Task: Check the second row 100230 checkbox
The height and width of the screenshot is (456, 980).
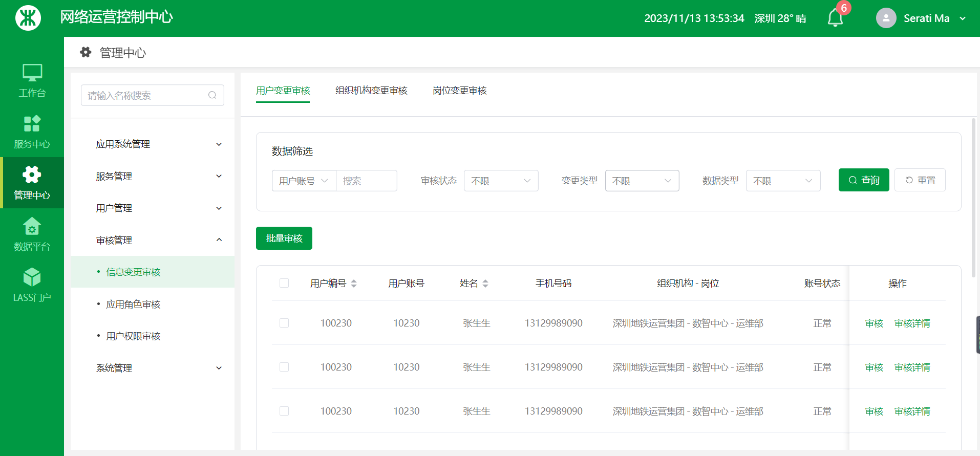Action: [284, 367]
